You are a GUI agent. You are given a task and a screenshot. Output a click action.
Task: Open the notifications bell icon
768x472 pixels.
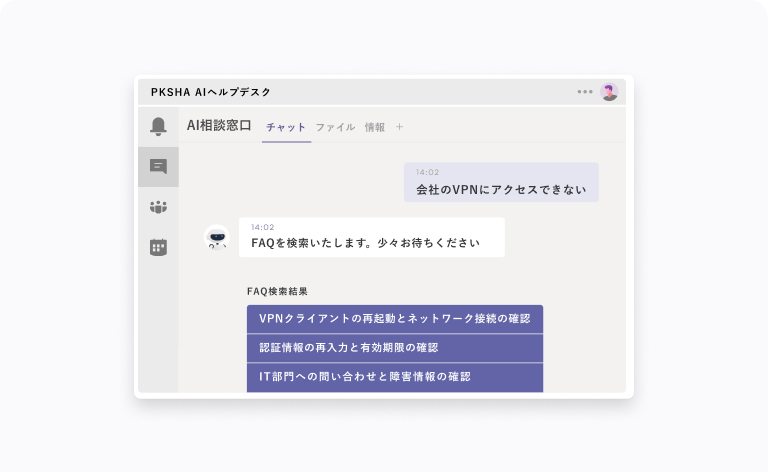coord(158,126)
